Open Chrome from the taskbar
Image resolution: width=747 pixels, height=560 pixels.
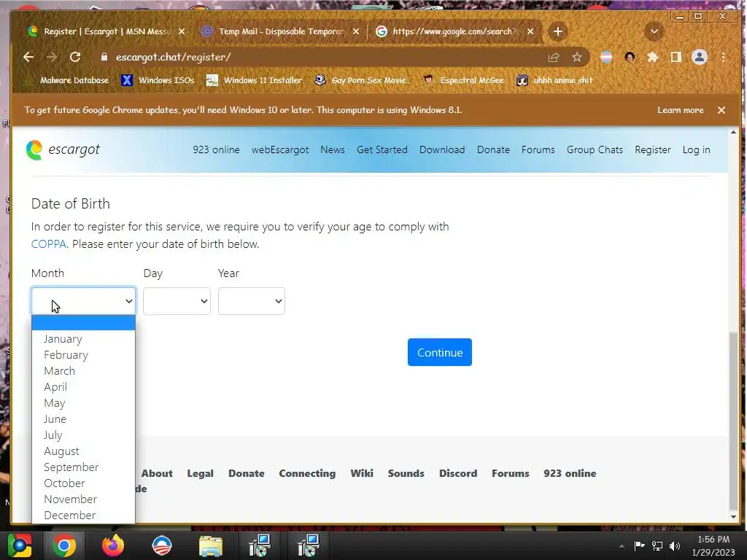click(64, 545)
